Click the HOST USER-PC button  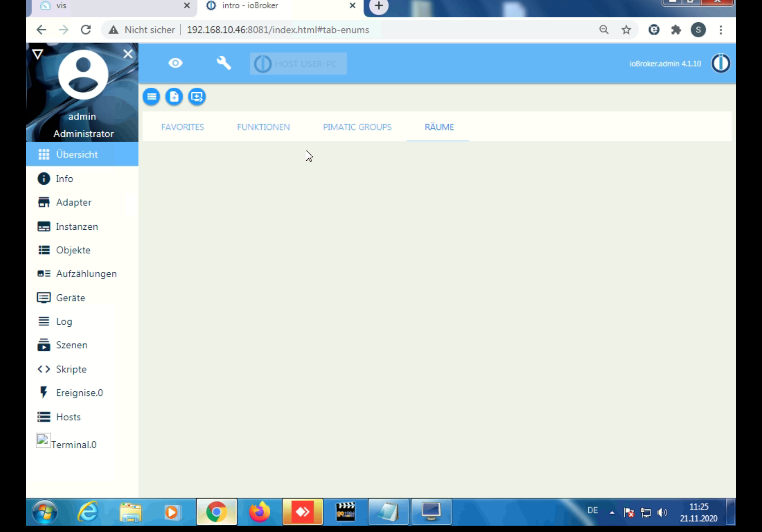point(298,64)
